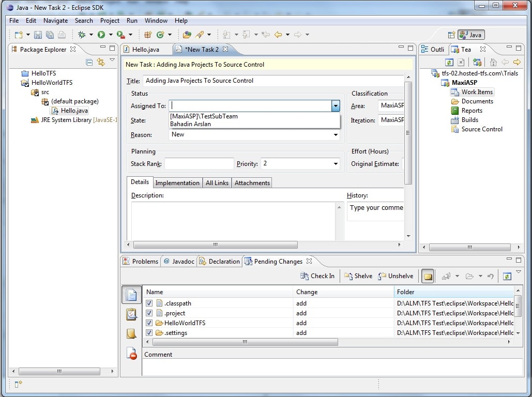The height and width of the screenshot is (397, 532).
Task: Open the Run button dropdown arrow
Action: (x=111, y=35)
